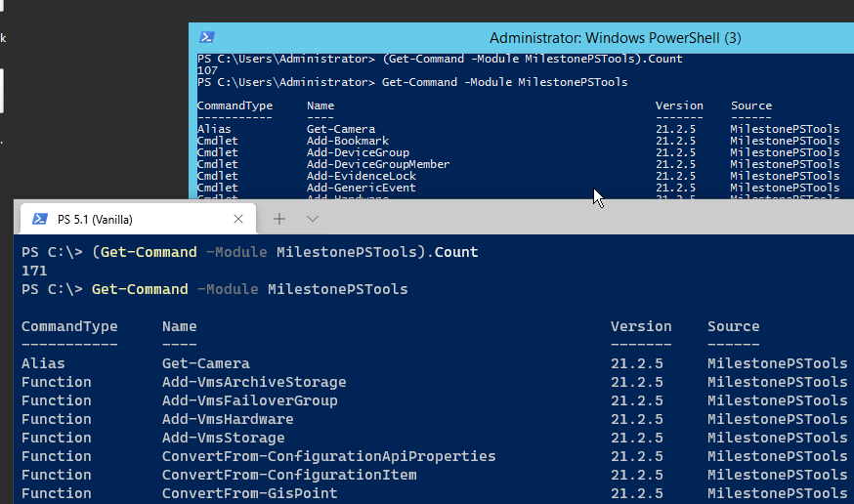
Task: Click Get-Camera alias in Administrator window
Action: point(341,129)
